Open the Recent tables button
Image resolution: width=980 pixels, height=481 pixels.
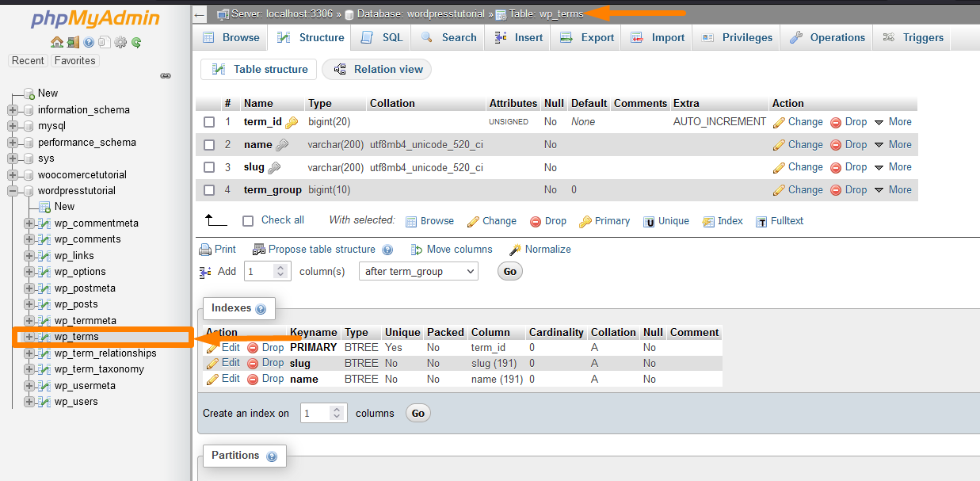pyautogui.click(x=29, y=61)
